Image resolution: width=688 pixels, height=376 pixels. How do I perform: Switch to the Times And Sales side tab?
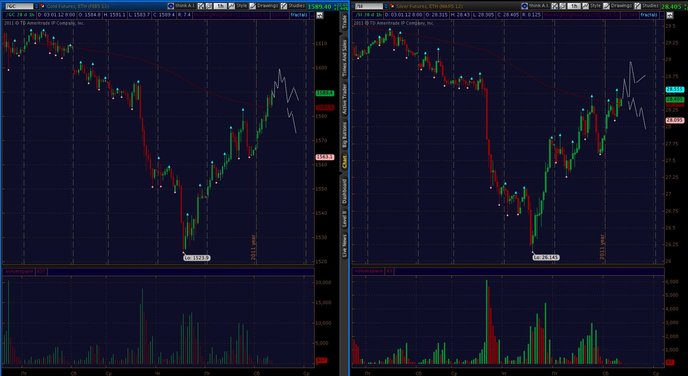[344, 59]
